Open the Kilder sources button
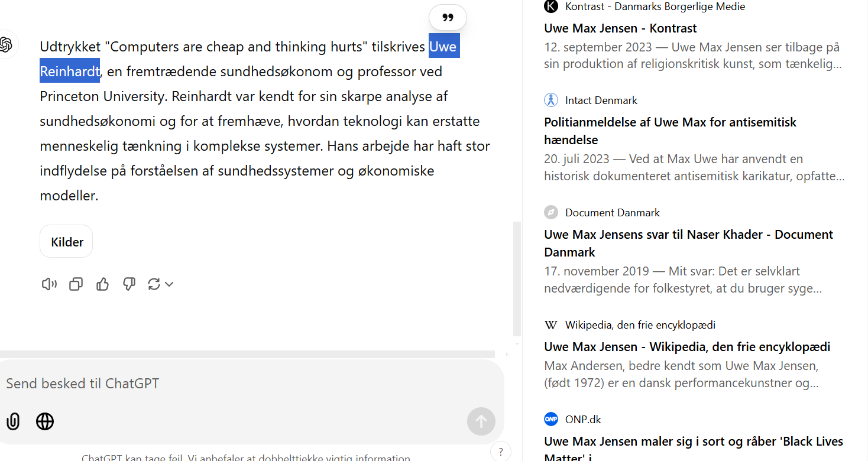Viewport: 868px width, 461px height. click(x=66, y=242)
